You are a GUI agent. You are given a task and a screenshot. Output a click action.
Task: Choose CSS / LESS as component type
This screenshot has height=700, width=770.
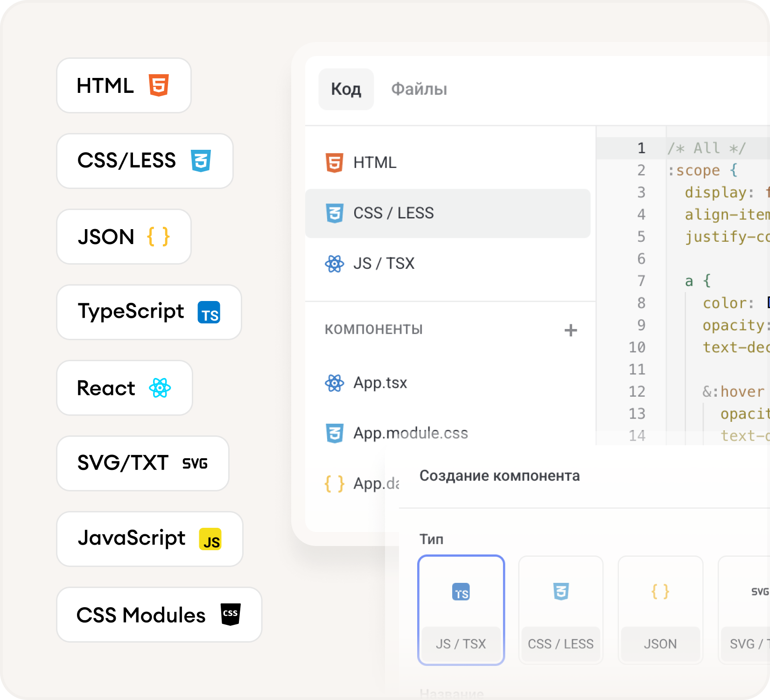click(561, 610)
